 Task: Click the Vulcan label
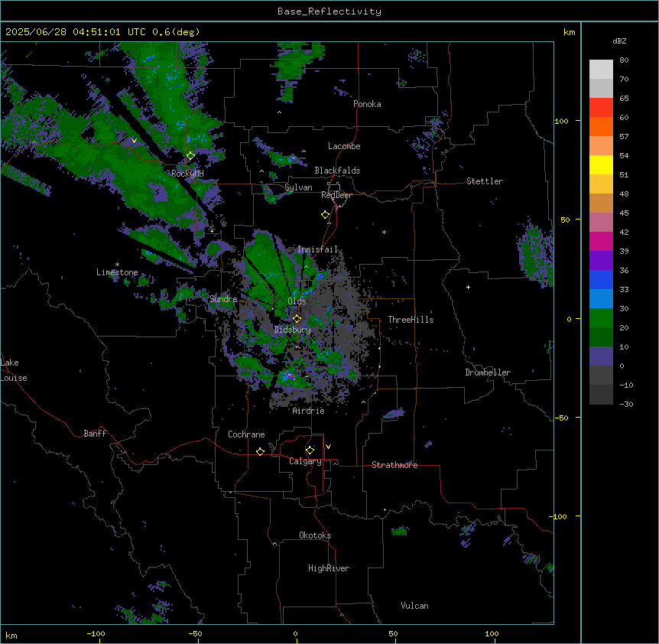pos(415,606)
